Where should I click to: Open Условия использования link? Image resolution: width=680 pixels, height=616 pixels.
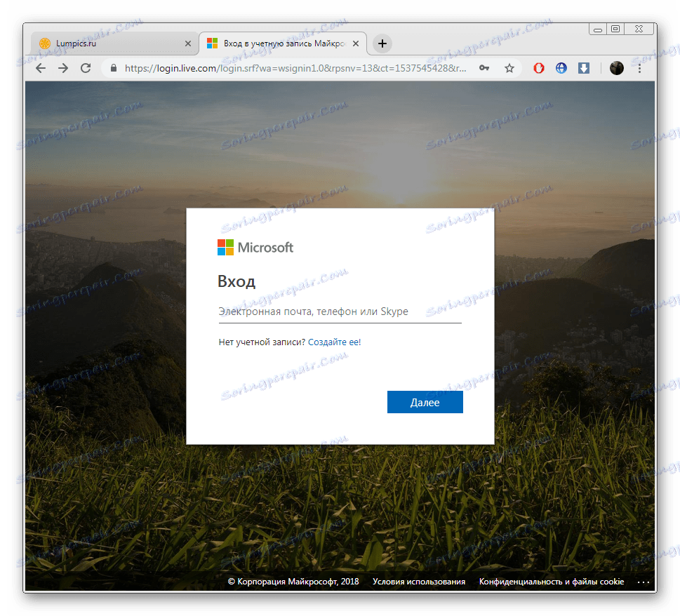(x=419, y=582)
